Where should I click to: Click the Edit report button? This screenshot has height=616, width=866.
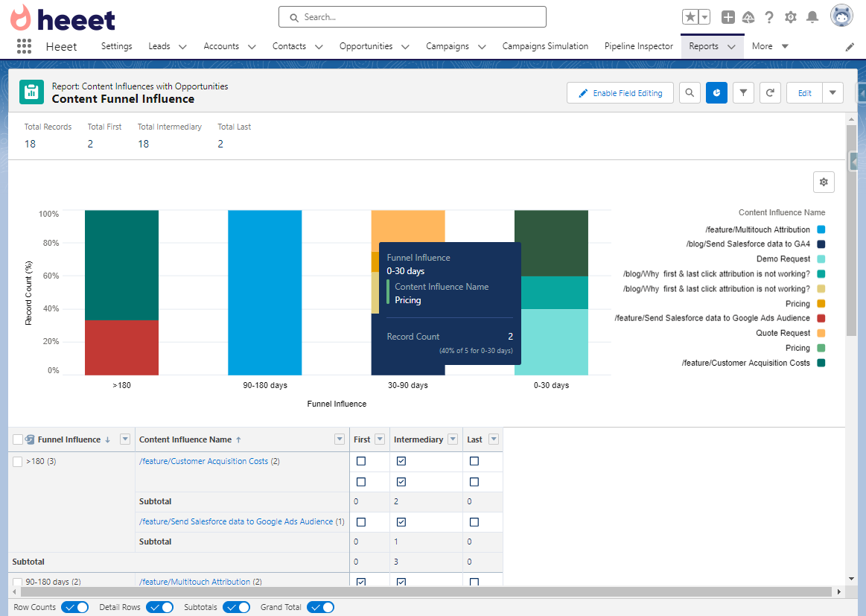click(x=804, y=93)
